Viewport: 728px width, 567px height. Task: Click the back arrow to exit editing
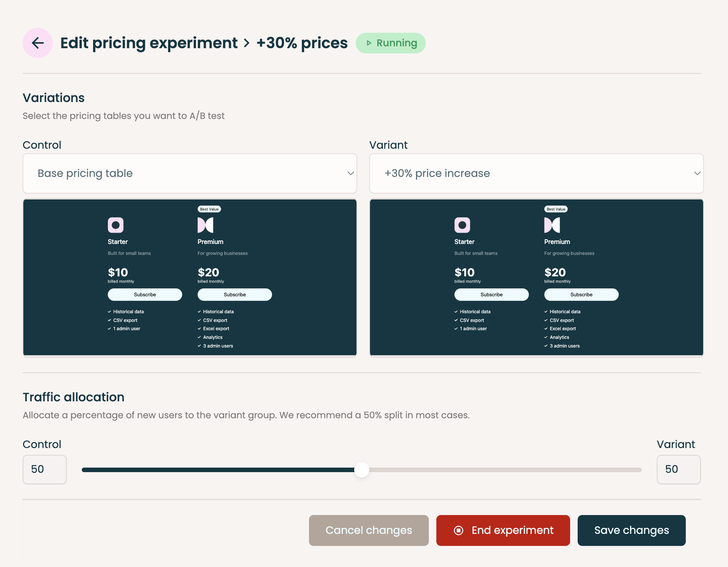[37, 43]
